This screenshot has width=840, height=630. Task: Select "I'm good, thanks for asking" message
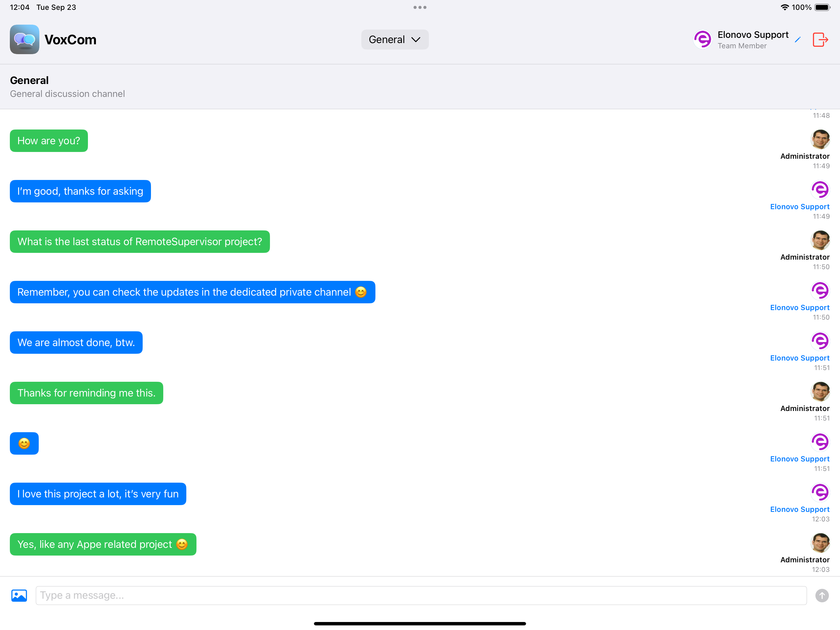pyautogui.click(x=80, y=191)
